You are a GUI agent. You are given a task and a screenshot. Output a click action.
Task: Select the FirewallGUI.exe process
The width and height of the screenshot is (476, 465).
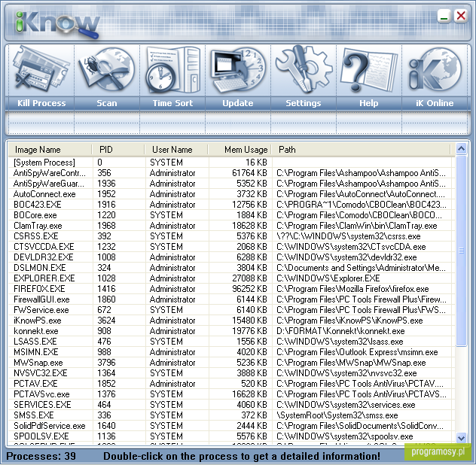point(231,299)
